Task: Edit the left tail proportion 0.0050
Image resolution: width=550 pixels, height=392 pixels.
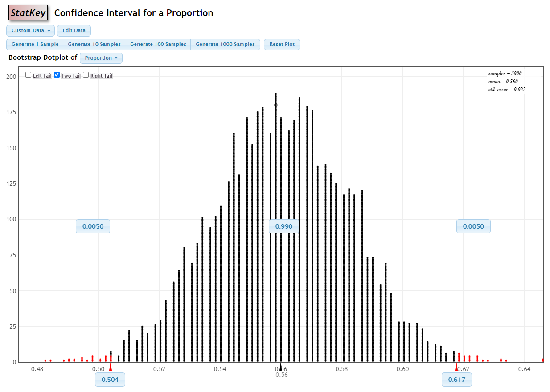Action: tap(93, 226)
